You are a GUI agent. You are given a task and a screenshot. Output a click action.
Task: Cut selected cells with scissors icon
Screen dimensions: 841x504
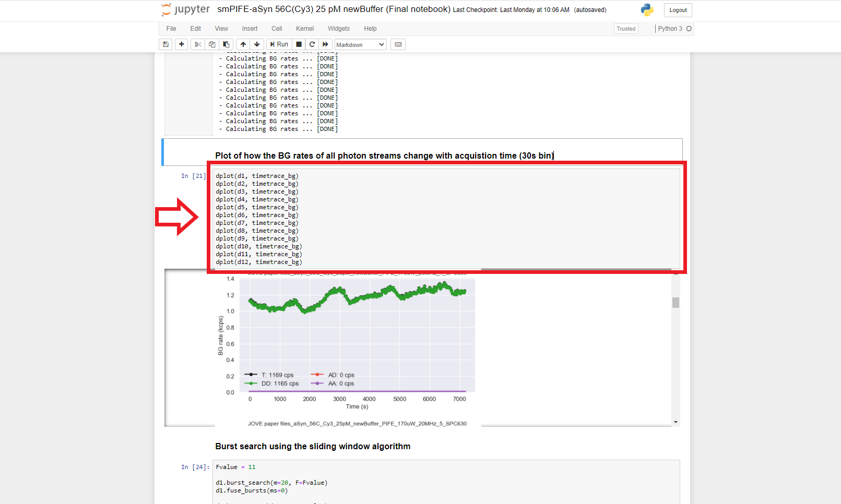[198, 44]
